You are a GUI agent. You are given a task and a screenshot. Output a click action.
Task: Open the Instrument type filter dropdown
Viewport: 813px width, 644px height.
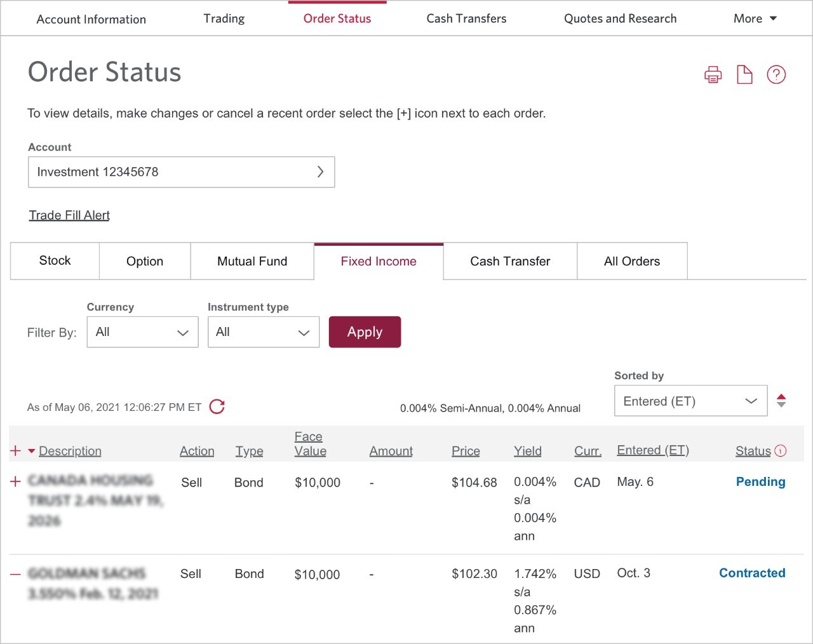[264, 332]
